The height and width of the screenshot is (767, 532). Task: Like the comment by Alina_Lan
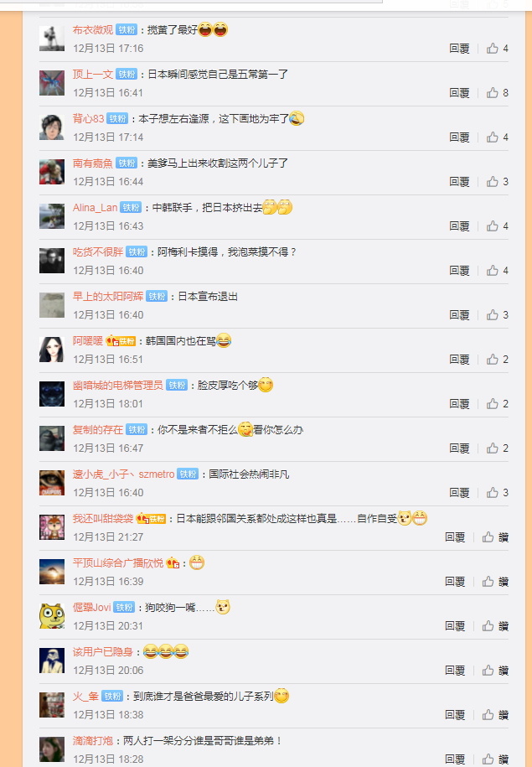coord(497,226)
